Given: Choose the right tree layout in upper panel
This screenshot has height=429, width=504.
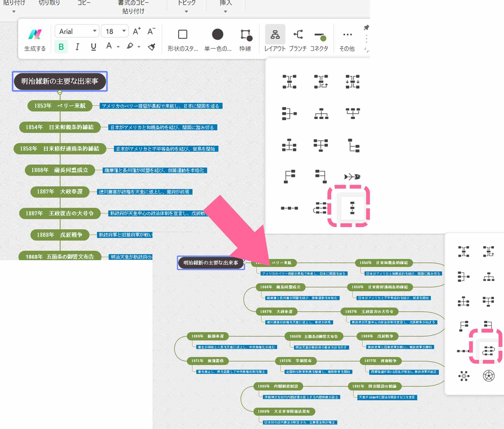Looking at the screenshot, I should (354, 145).
